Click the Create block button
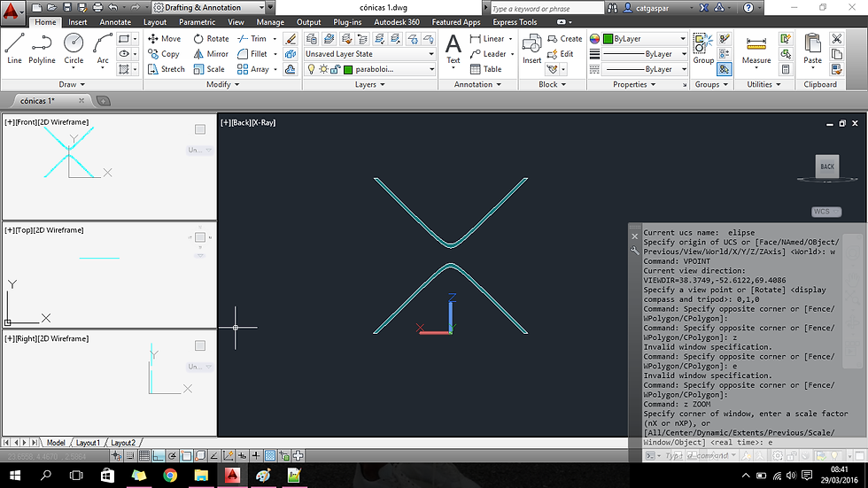The width and height of the screenshot is (868, 488). tap(565, 39)
